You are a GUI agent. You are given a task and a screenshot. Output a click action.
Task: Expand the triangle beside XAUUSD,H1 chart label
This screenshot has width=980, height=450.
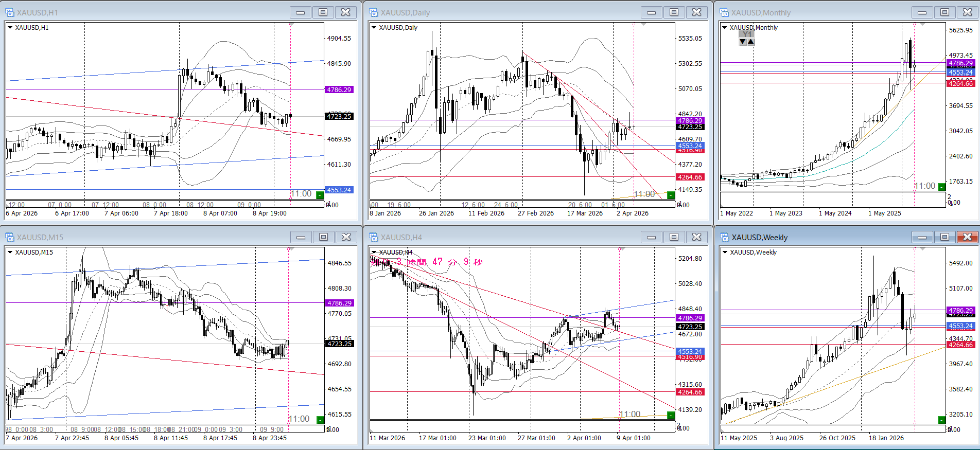click(10, 28)
